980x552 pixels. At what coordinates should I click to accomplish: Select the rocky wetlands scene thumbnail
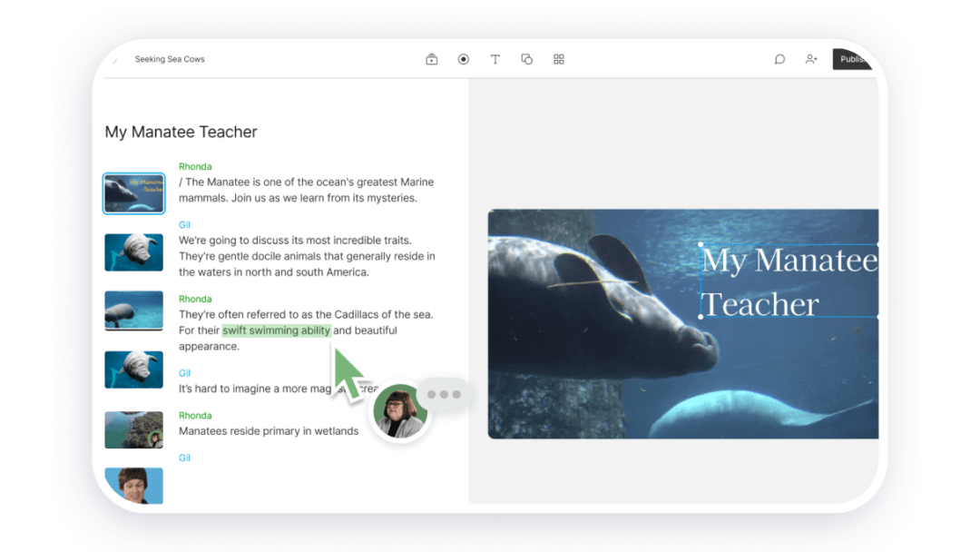pyautogui.click(x=133, y=429)
